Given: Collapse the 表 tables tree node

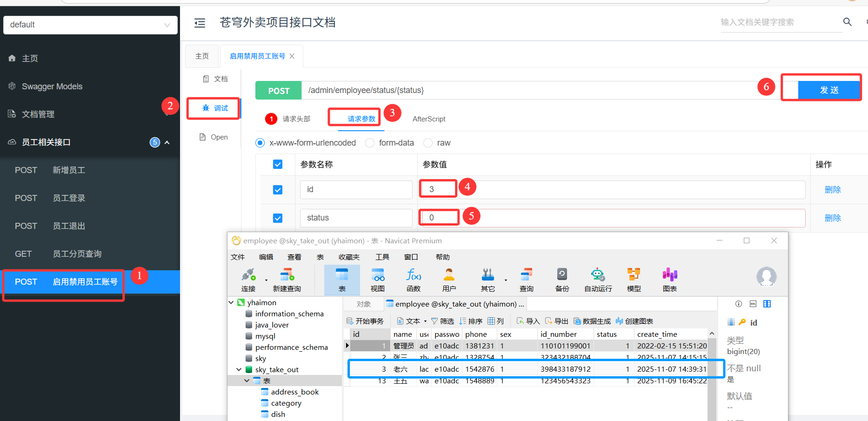Looking at the screenshot, I should point(247,381).
